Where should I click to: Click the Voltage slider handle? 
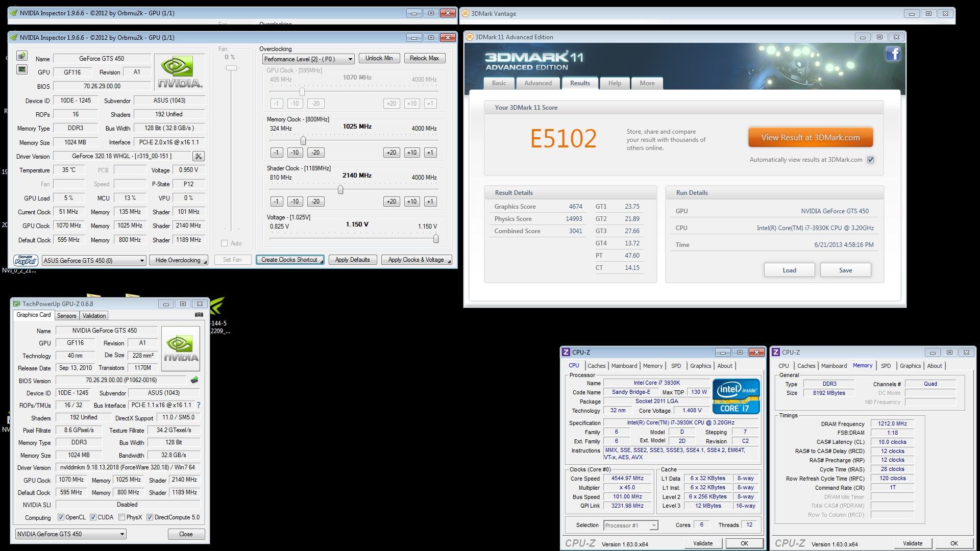click(435, 238)
